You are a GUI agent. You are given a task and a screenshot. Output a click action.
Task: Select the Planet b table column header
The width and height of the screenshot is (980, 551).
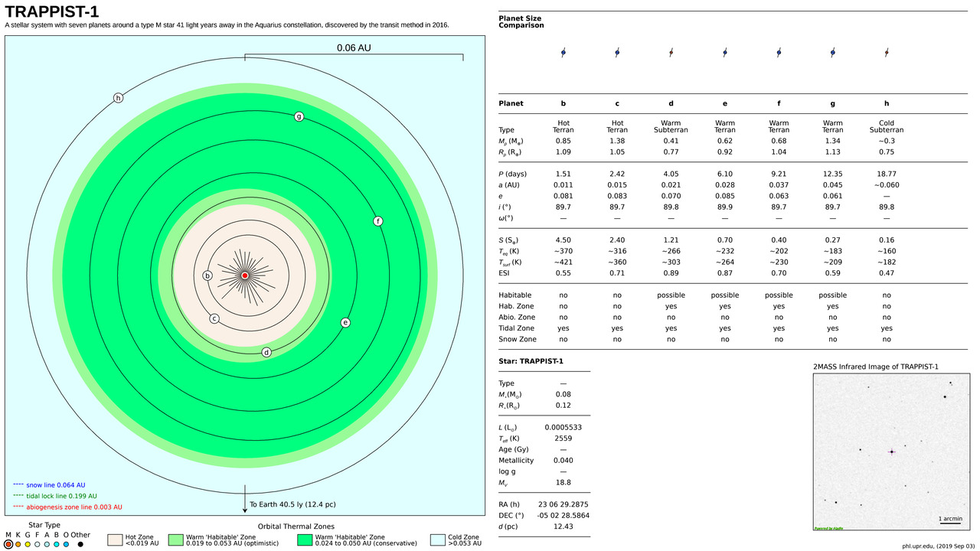563,103
